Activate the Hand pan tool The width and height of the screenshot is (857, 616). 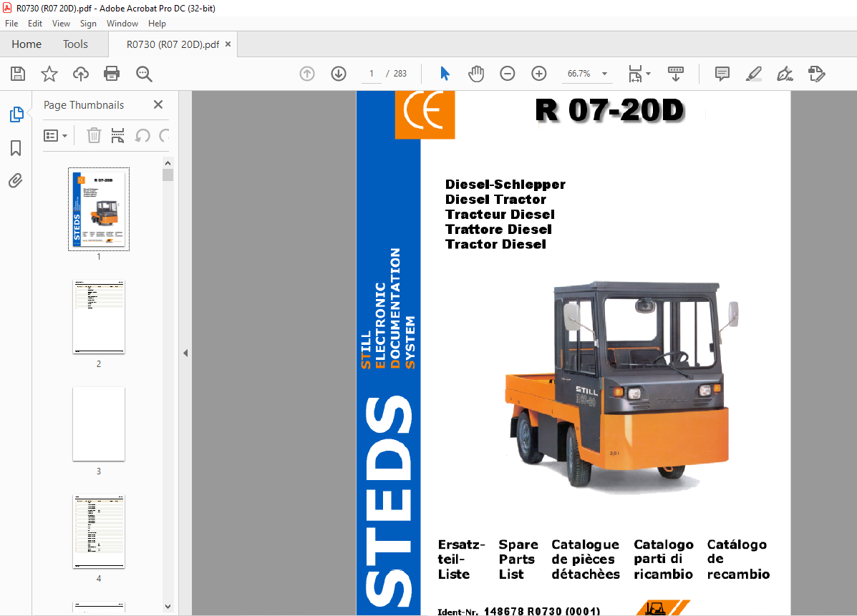coord(476,74)
